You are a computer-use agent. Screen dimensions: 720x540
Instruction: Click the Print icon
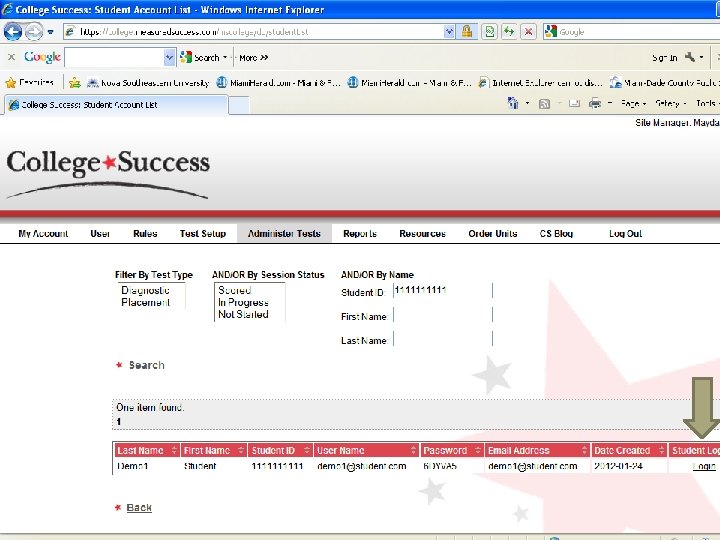click(595, 103)
